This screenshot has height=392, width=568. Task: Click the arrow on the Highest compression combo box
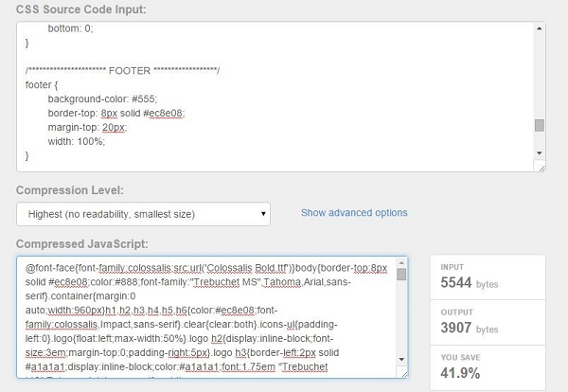click(260, 214)
